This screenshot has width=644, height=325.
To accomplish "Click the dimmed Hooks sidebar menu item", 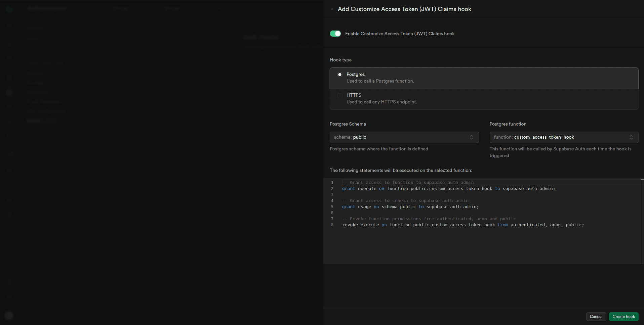I will click(34, 121).
